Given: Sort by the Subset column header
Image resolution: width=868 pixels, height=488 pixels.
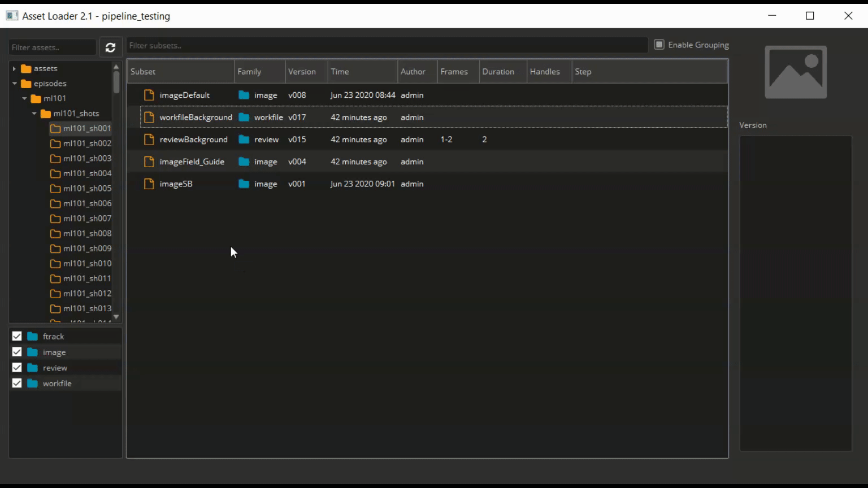Looking at the screenshot, I should click(x=181, y=72).
